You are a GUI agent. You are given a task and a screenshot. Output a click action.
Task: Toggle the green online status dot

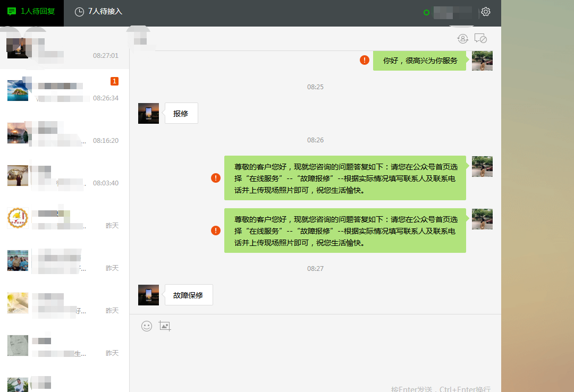coord(426,12)
